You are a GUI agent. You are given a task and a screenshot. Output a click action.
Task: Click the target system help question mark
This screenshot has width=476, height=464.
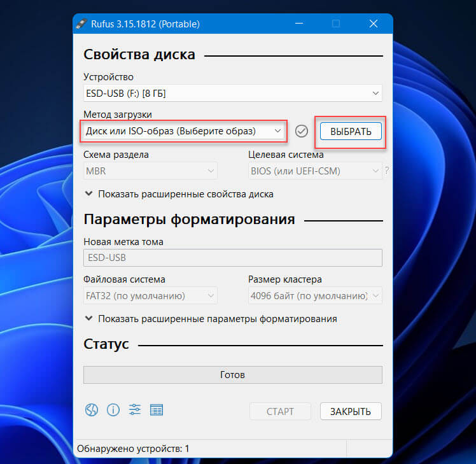[x=386, y=171]
